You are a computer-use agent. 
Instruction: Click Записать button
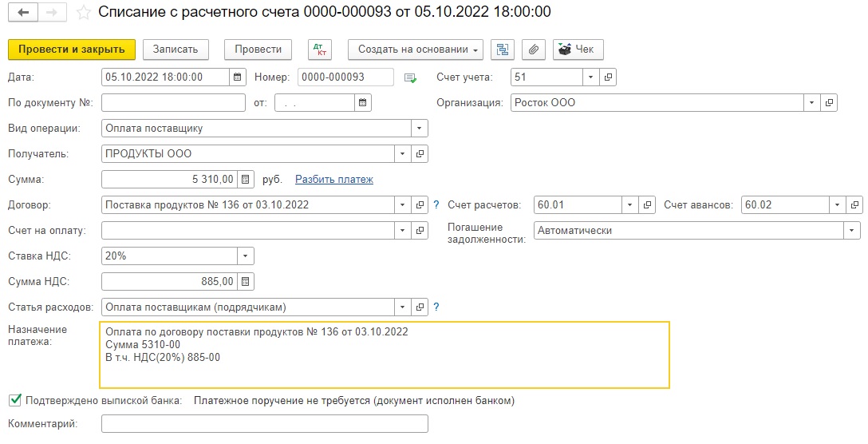176,50
